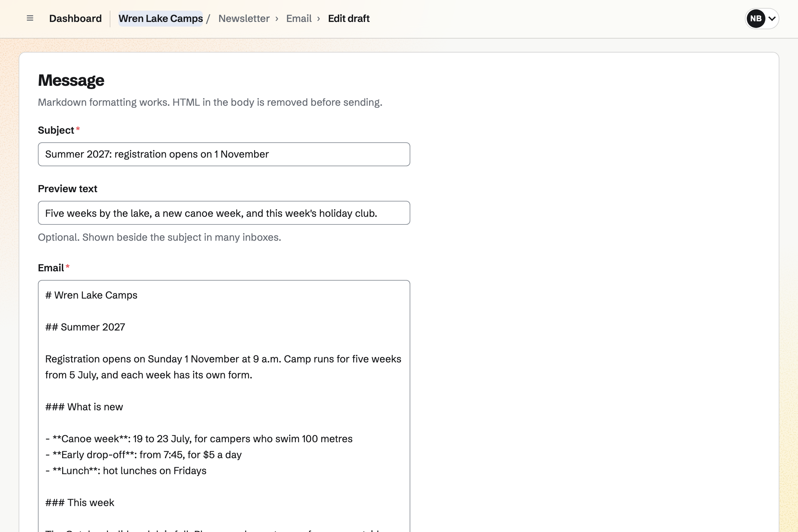The width and height of the screenshot is (798, 532).
Task: Expand the account dropdown chevron
Action: pos(772,19)
